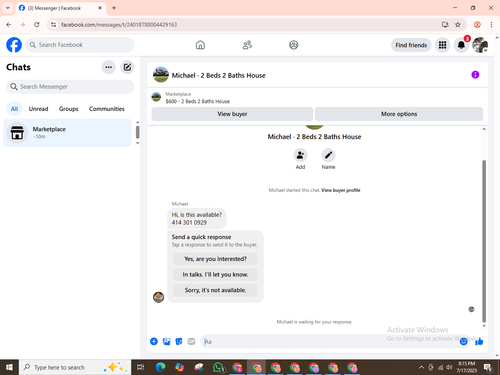The image size is (500, 375).
Task: Send a thumbs up like
Action: coord(479,341)
